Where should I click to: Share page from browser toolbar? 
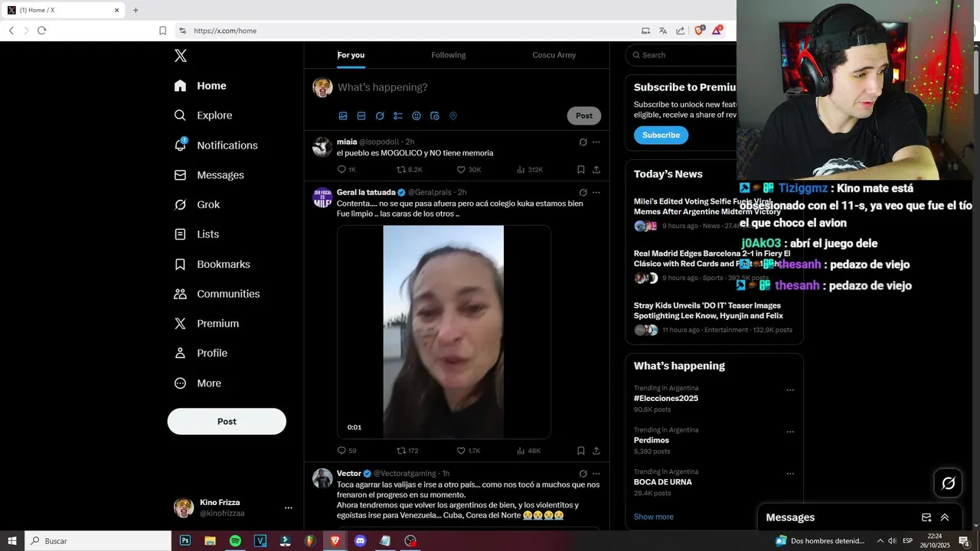(681, 31)
